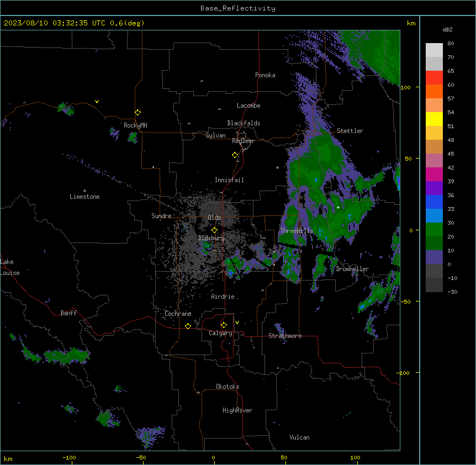The height and width of the screenshot is (465, 476).
Task: Click the Stettler city label
Action: pyautogui.click(x=350, y=131)
